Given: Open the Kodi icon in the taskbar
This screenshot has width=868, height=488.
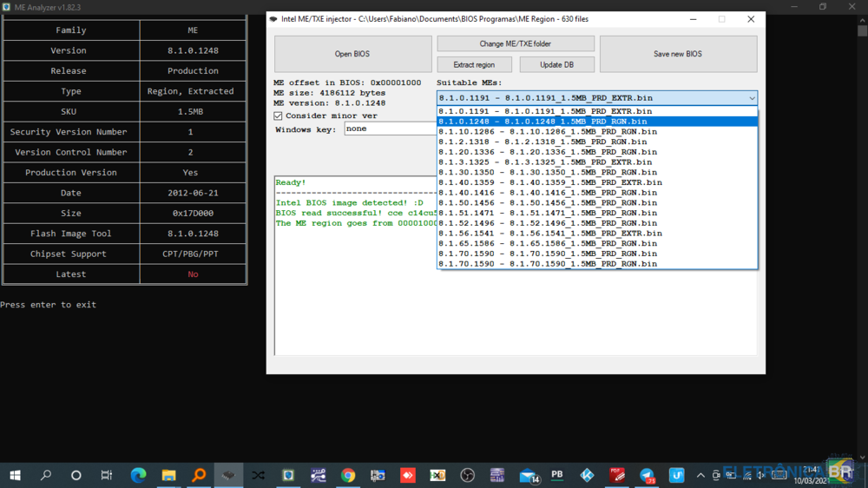Looking at the screenshot, I should (x=588, y=475).
